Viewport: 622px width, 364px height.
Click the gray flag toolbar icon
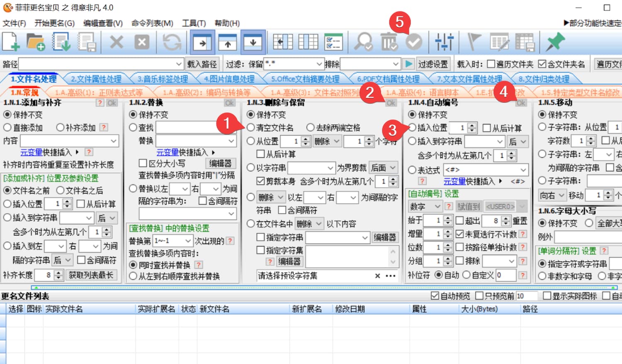(x=474, y=42)
